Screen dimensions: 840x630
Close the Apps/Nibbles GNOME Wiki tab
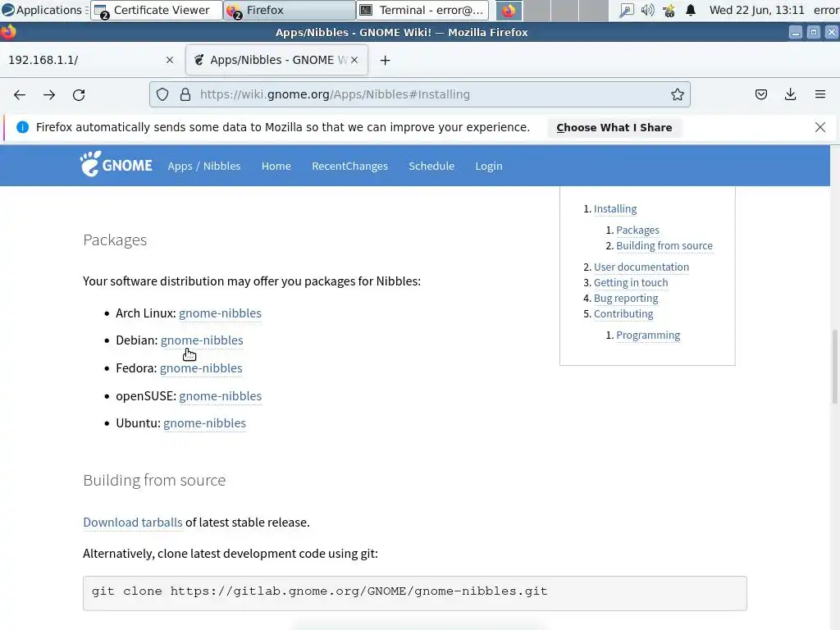(354, 60)
